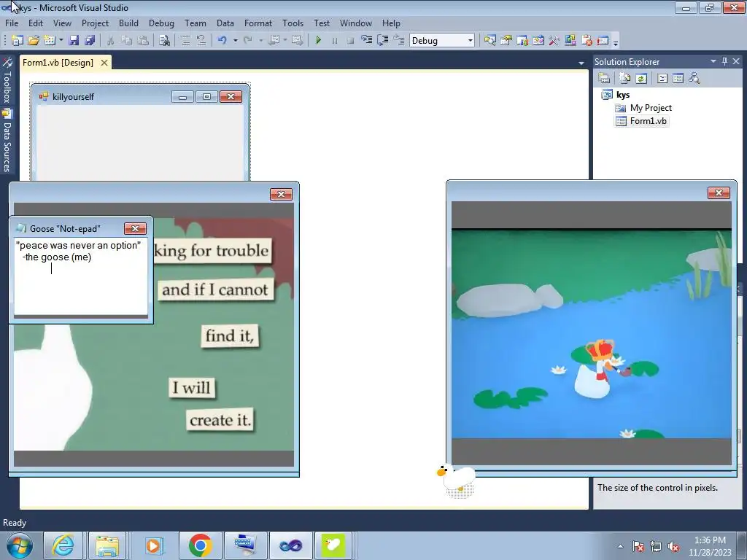This screenshot has width=747, height=560.
Task: Select the Form1.vb [Design] tab
Action: pyautogui.click(x=58, y=63)
